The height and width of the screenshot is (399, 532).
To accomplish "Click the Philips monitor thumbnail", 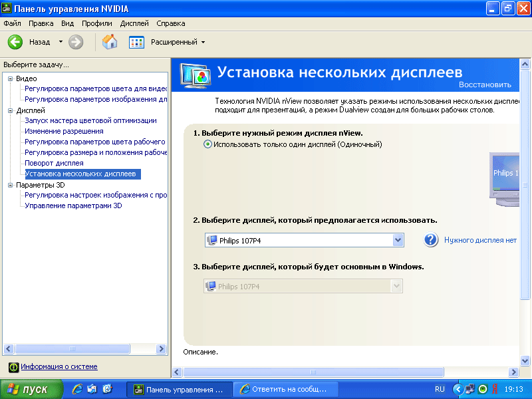I will (505, 179).
